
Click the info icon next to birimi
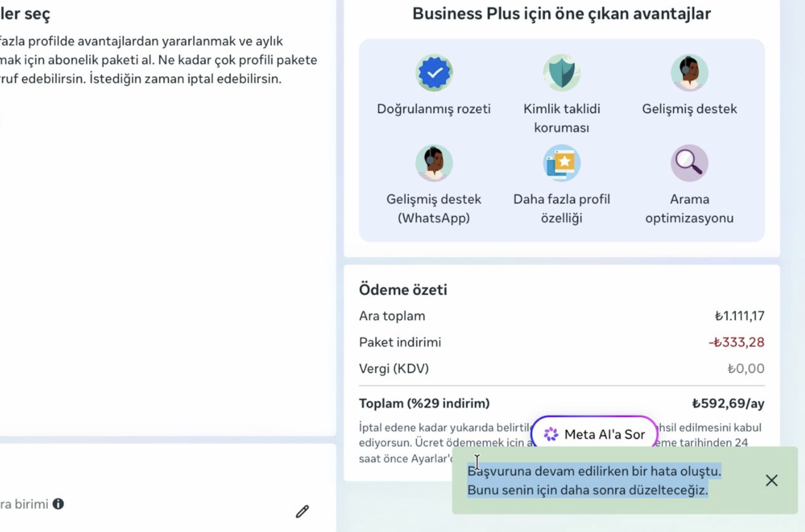pyautogui.click(x=58, y=504)
